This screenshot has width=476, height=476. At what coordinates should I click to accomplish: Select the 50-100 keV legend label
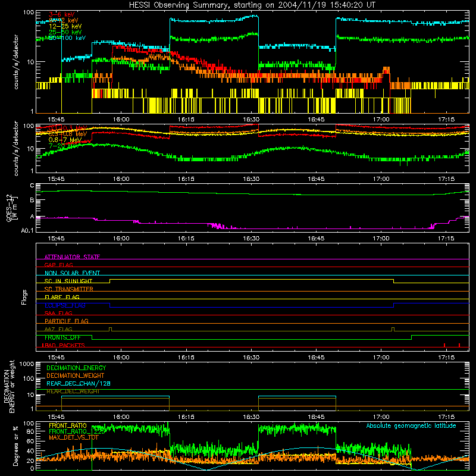click(x=67, y=37)
